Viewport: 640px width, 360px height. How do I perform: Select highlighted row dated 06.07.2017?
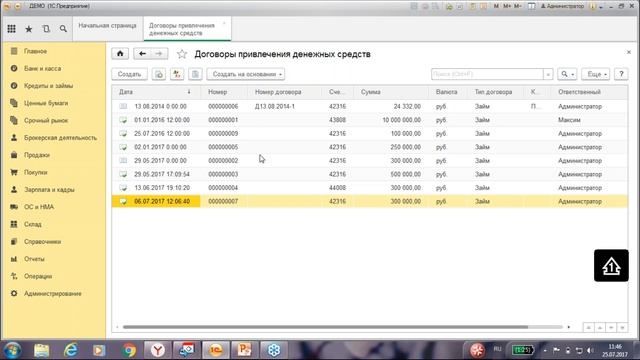pyautogui.click(x=370, y=201)
